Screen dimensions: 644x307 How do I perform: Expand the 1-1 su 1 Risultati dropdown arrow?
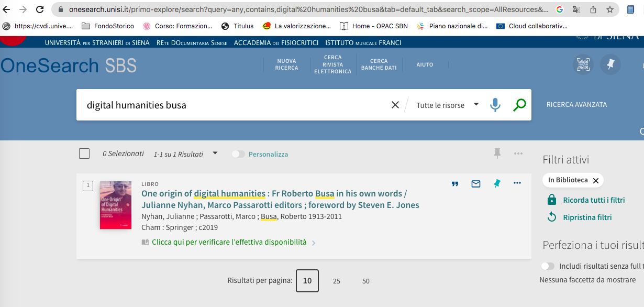(215, 153)
